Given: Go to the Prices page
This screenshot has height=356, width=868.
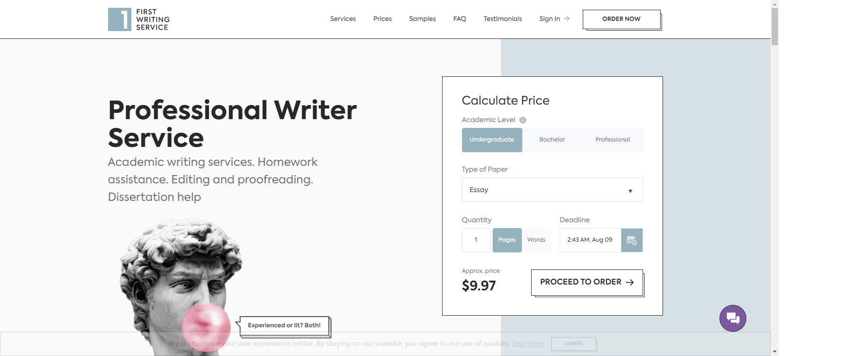Looking at the screenshot, I should (383, 19).
